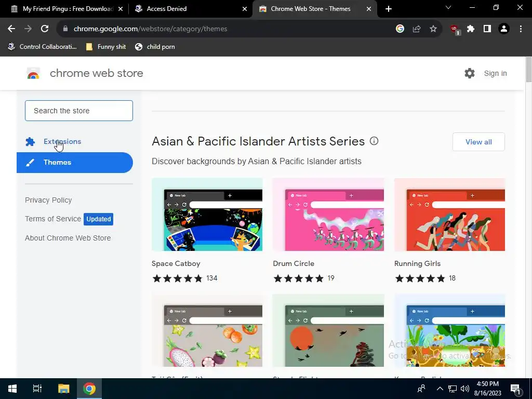The height and width of the screenshot is (399, 532).
Task: Open the Drum Circle theme thumbnail
Action: (328, 215)
